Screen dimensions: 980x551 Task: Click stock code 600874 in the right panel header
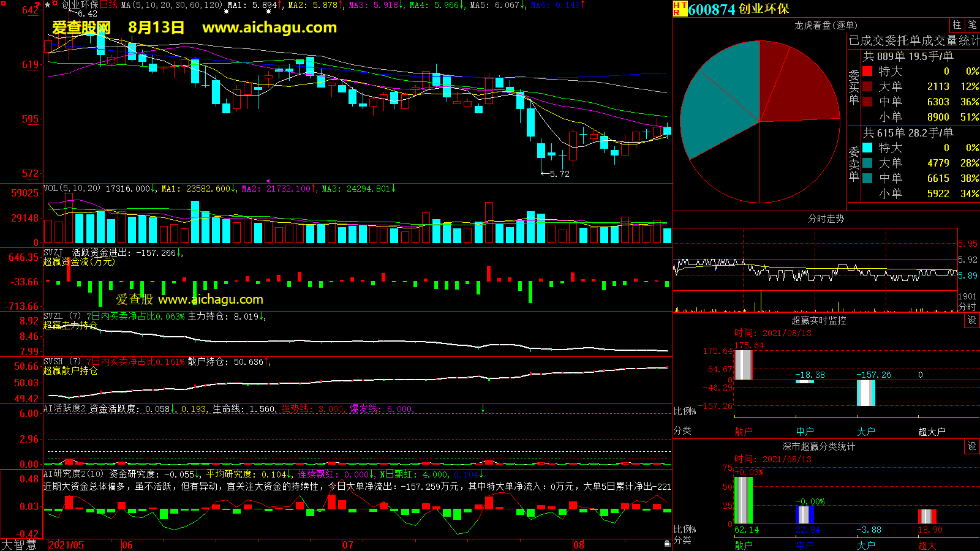711,9
